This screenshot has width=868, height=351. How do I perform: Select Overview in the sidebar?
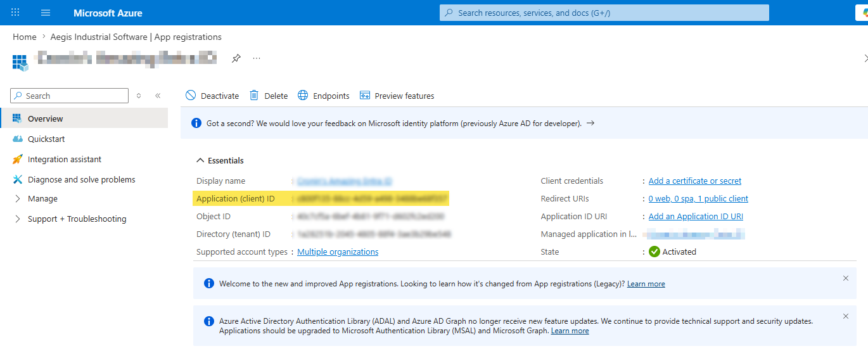84,118
